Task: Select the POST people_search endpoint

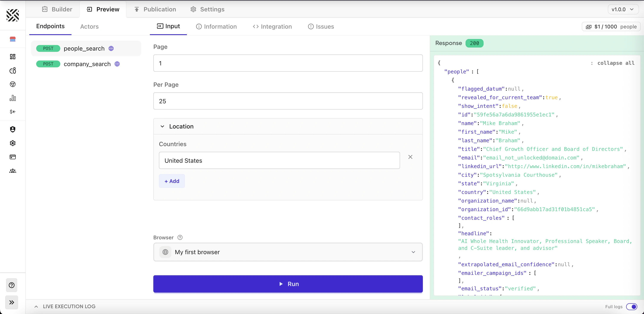Action: point(86,48)
